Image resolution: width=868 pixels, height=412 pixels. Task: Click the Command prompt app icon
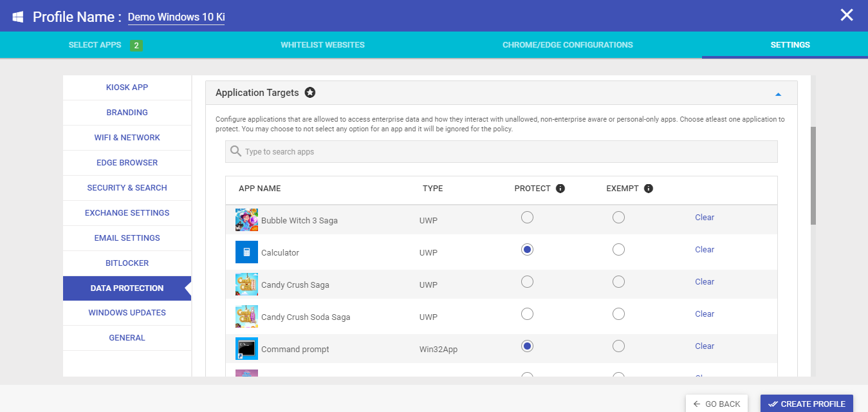pyautogui.click(x=246, y=349)
